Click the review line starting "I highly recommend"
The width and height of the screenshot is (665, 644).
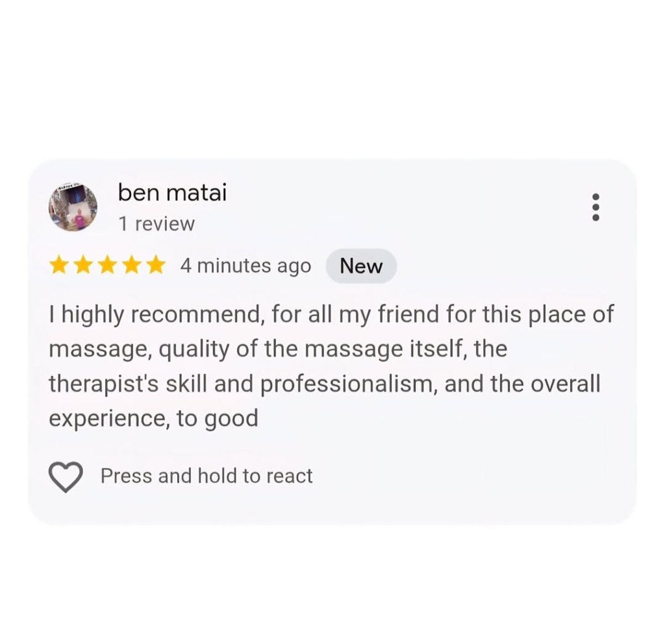click(331, 316)
